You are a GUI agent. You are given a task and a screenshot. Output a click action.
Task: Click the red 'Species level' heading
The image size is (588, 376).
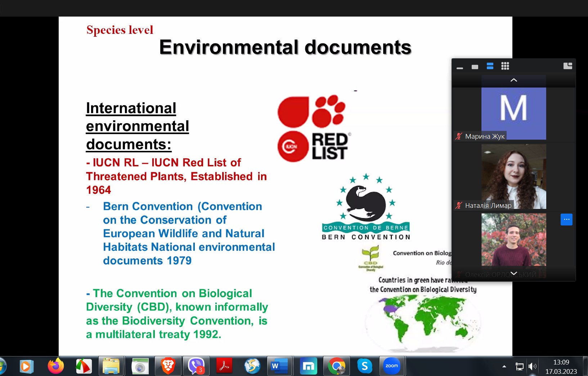120,30
